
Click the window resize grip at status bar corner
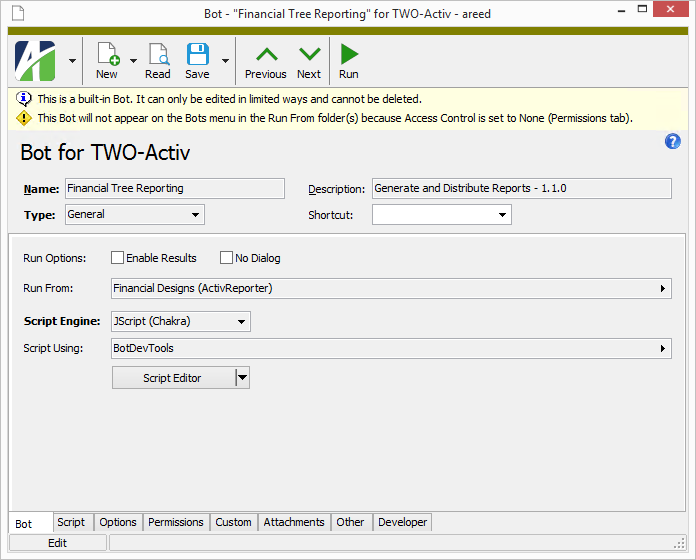point(679,544)
